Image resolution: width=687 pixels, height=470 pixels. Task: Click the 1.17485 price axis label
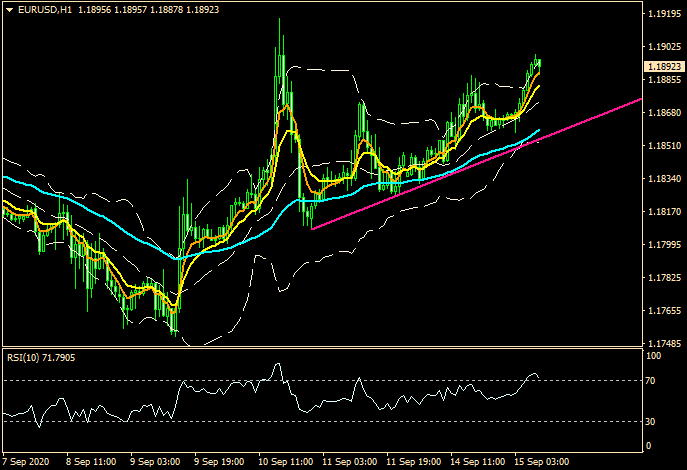coord(664,343)
